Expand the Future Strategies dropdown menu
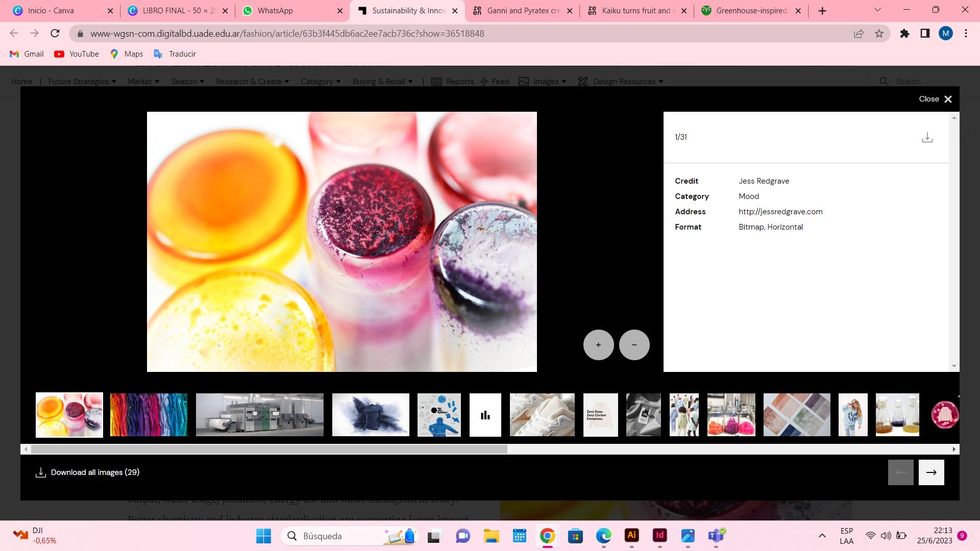The width and height of the screenshot is (980, 551). coord(82,82)
